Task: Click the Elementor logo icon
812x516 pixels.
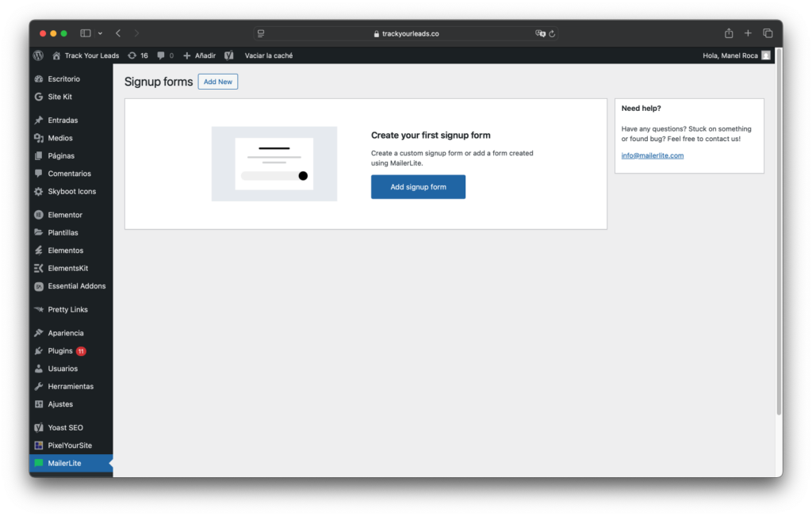Action: click(39, 215)
